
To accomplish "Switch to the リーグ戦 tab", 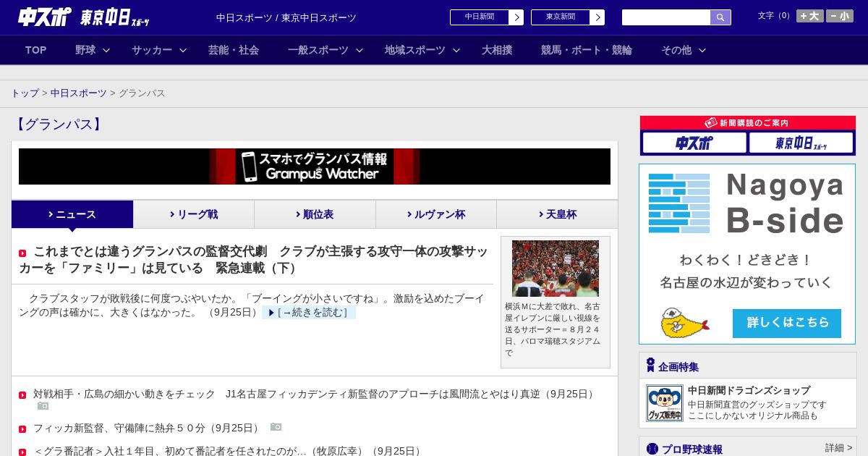I will pyautogui.click(x=194, y=214).
